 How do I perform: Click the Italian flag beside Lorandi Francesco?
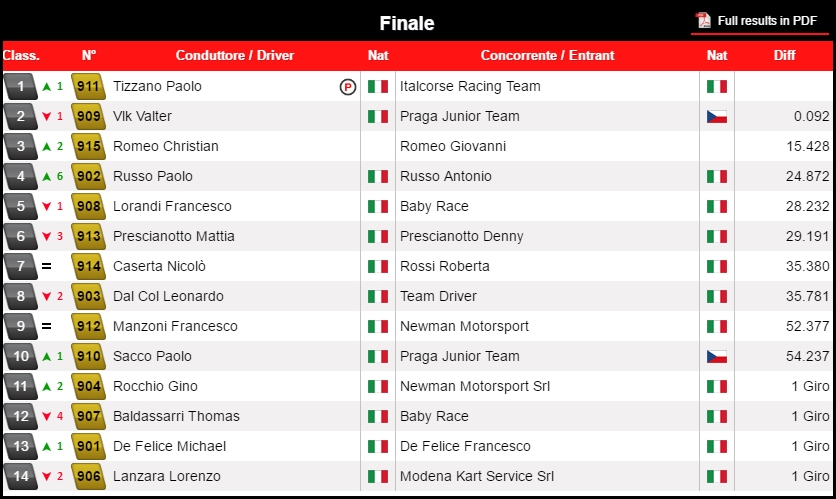(x=377, y=206)
